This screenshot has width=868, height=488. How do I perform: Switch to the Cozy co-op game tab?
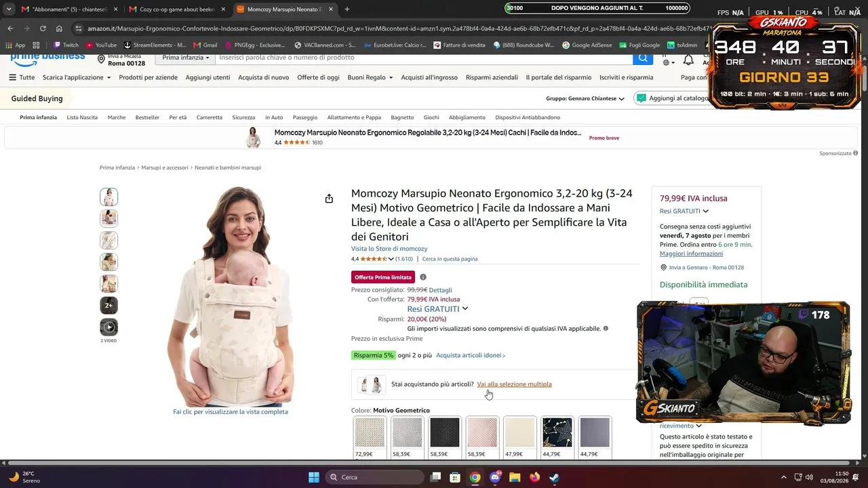(178, 9)
